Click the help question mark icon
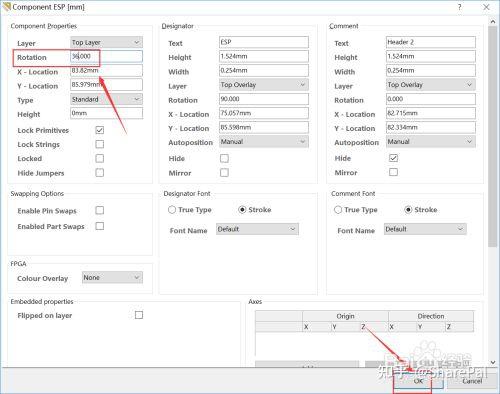This screenshot has width=500, height=394. [x=459, y=7]
